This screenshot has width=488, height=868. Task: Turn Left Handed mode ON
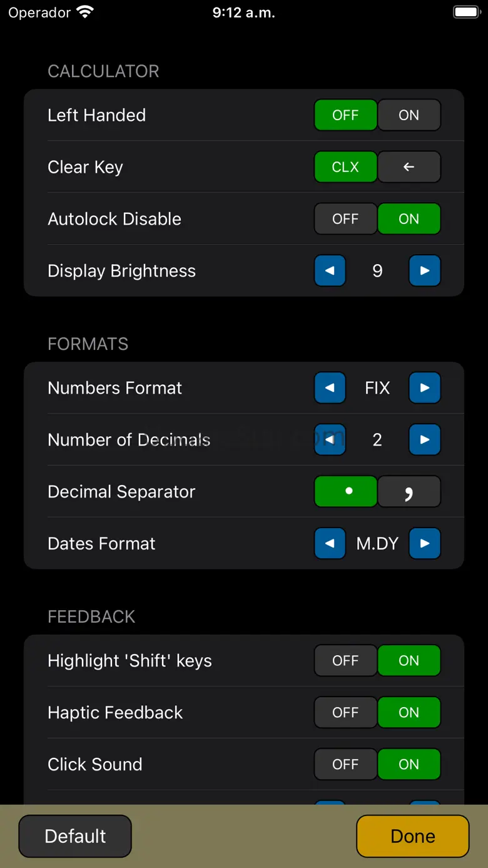coord(409,115)
